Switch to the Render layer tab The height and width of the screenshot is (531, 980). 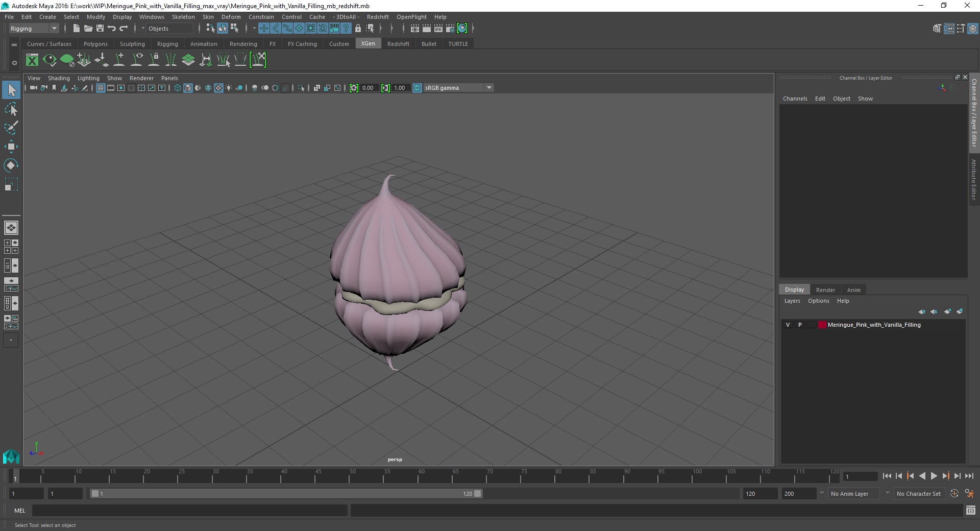(825, 290)
